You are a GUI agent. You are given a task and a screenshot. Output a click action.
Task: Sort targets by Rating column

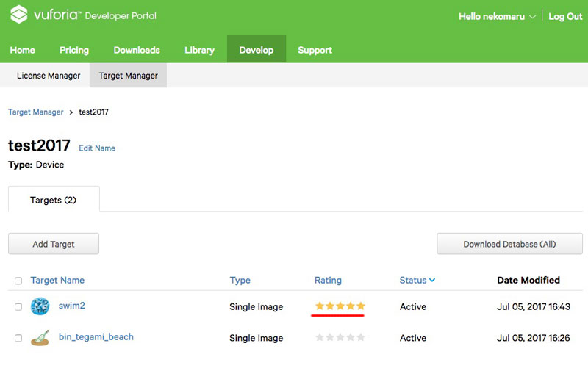[328, 281]
